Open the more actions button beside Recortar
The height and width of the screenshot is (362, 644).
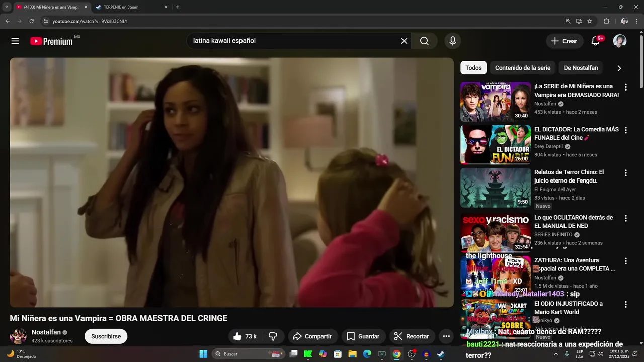(x=446, y=336)
